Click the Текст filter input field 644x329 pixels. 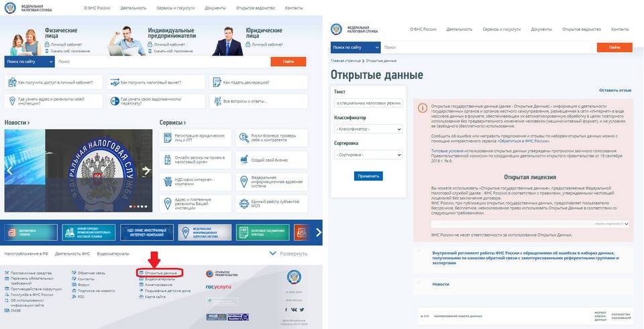[x=368, y=103]
